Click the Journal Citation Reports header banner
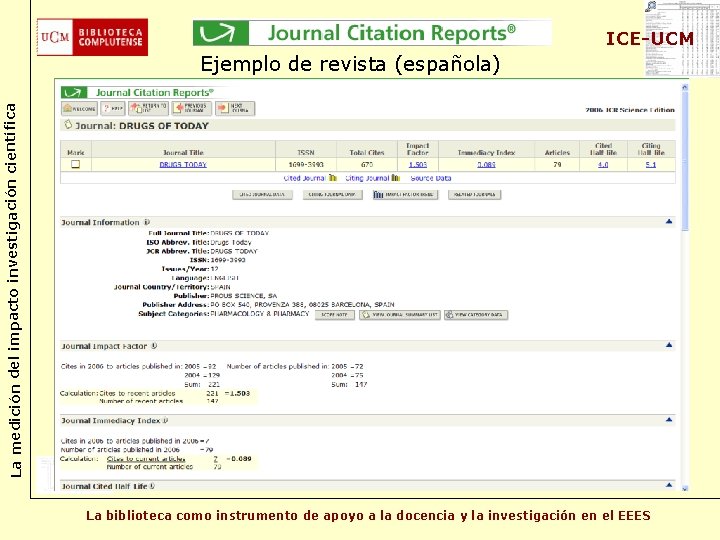Image resolution: width=720 pixels, height=540 pixels. click(372, 33)
